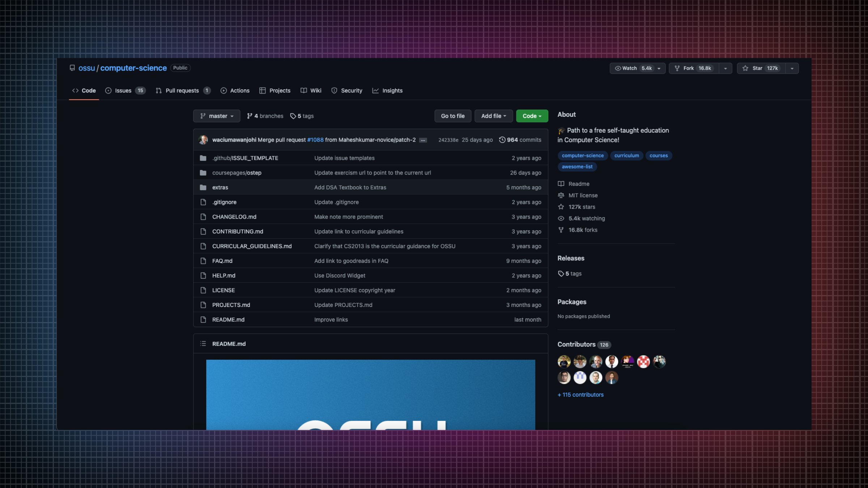Click the + 115 contributors link
The width and height of the screenshot is (868, 488).
(x=580, y=394)
